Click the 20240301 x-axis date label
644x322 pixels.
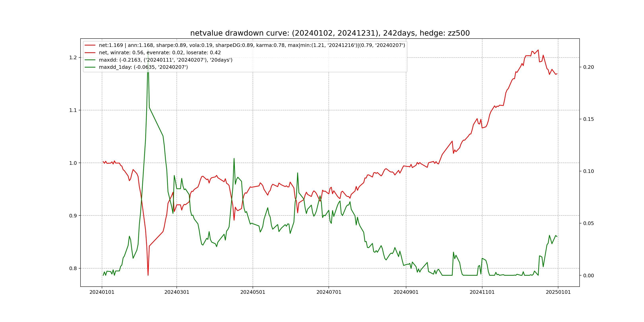tap(177, 292)
